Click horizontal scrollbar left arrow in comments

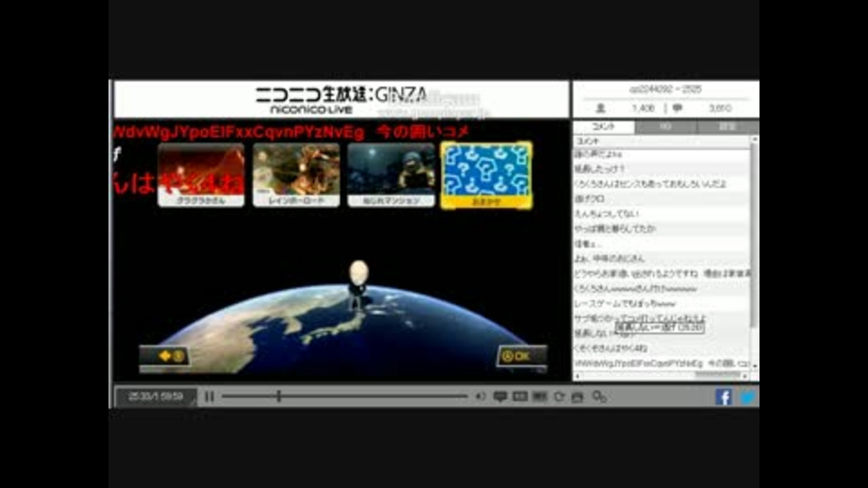tap(578, 376)
